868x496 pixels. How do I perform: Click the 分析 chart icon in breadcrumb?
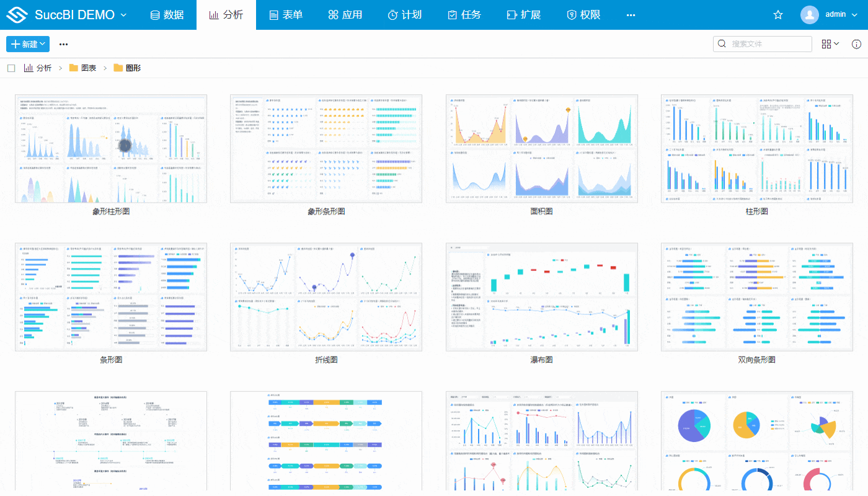coord(29,68)
